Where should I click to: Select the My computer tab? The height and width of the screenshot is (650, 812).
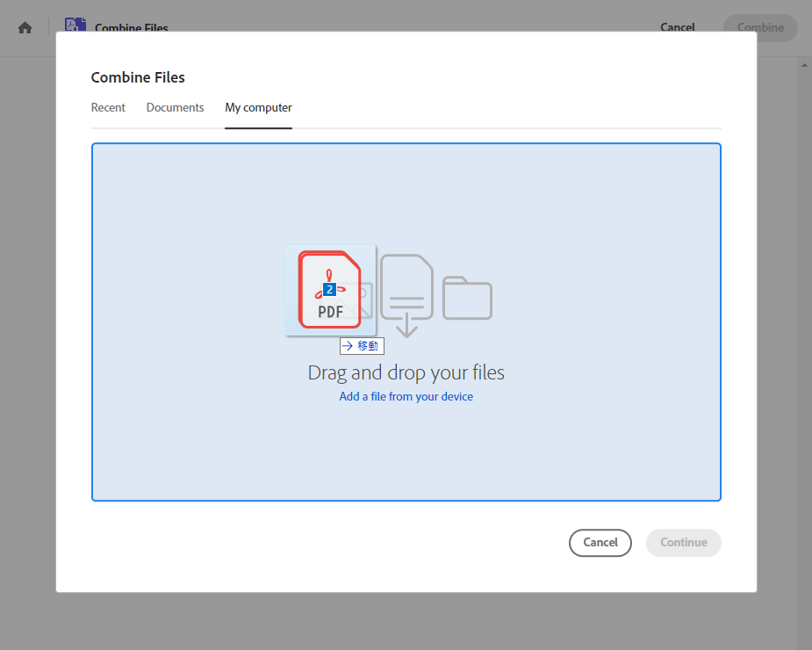click(x=258, y=108)
